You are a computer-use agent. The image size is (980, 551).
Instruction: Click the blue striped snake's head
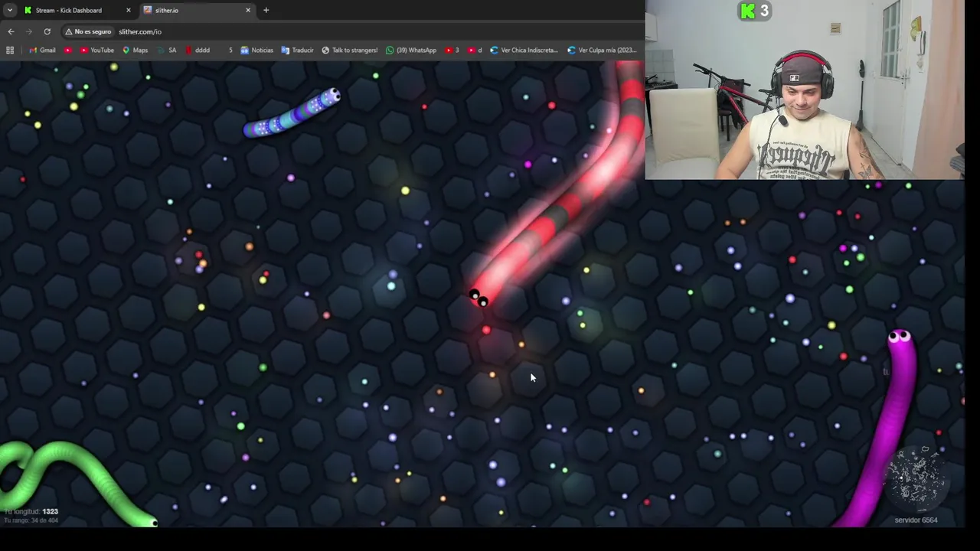coord(332,96)
